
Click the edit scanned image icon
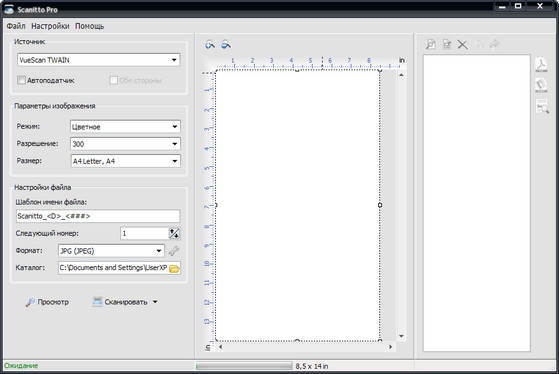(x=447, y=44)
